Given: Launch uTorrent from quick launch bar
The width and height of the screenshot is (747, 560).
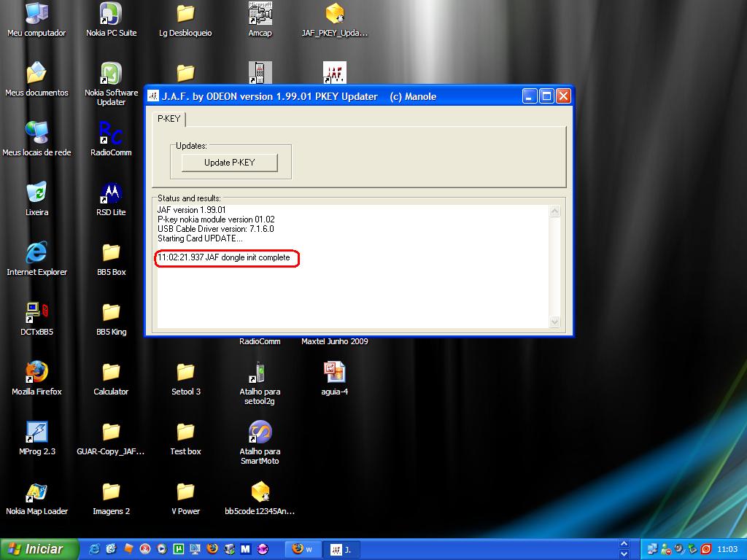Looking at the screenshot, I should pos(179,549).
